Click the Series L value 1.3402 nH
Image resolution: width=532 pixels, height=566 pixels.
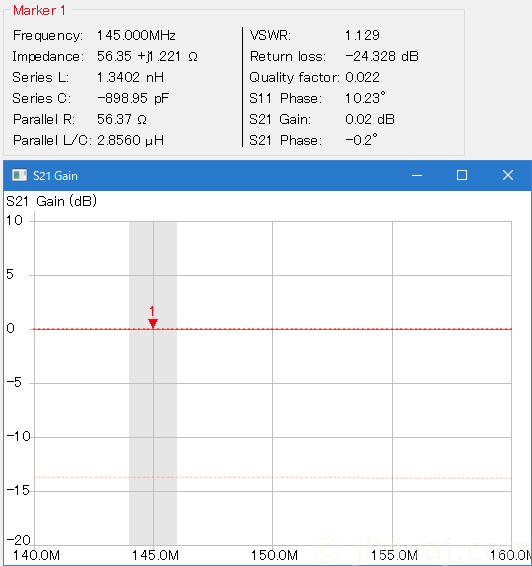130,77
